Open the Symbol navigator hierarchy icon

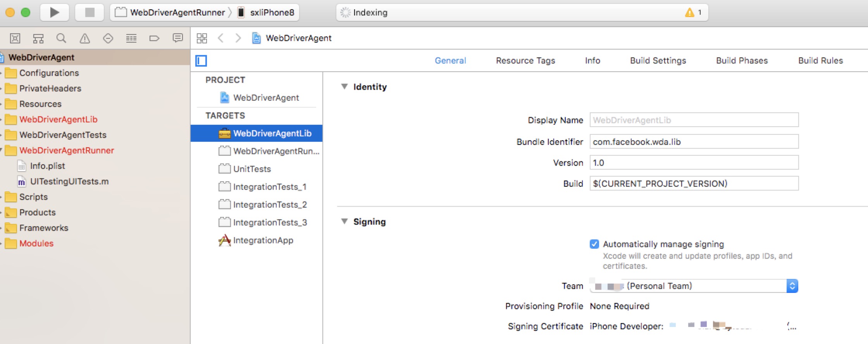click(x=38, y=38)
